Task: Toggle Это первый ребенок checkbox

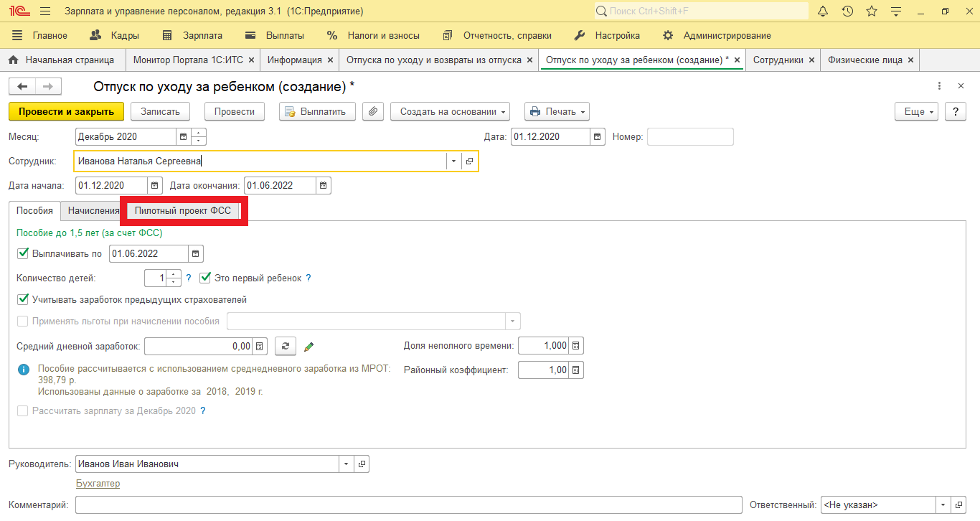Action: point(205,278)
